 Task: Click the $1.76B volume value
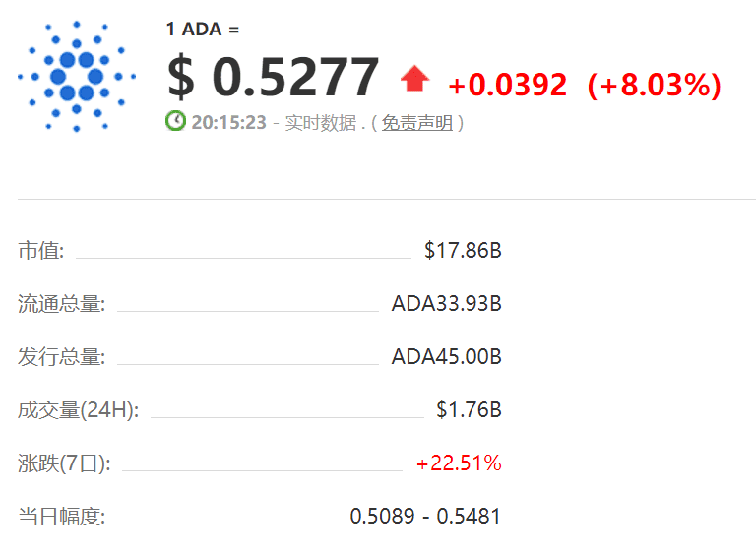pos(469,410)
